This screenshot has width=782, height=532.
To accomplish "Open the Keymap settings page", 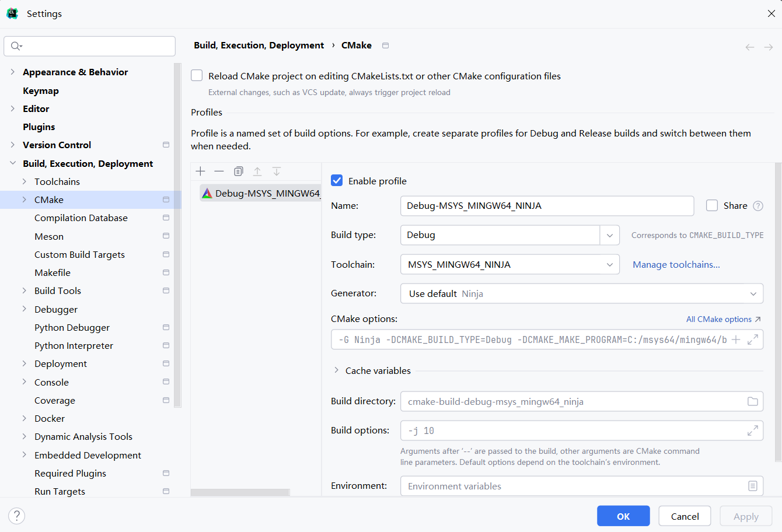I will point(41,90).
